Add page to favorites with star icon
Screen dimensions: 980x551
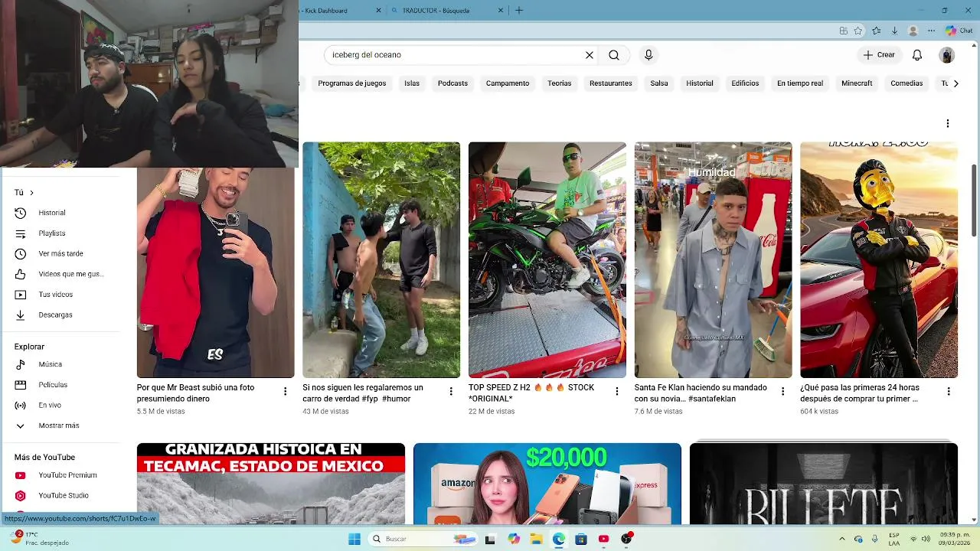tap(858, 31)
